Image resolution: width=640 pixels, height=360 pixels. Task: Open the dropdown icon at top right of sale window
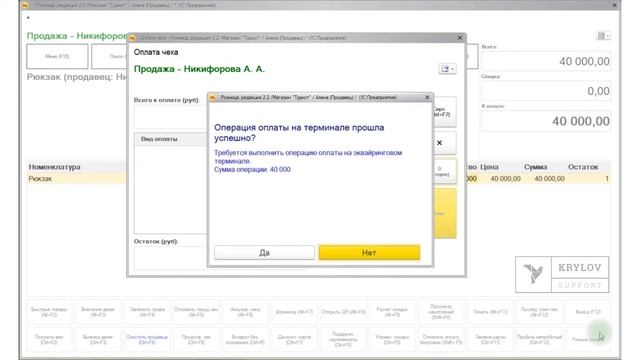pos(603,36)
